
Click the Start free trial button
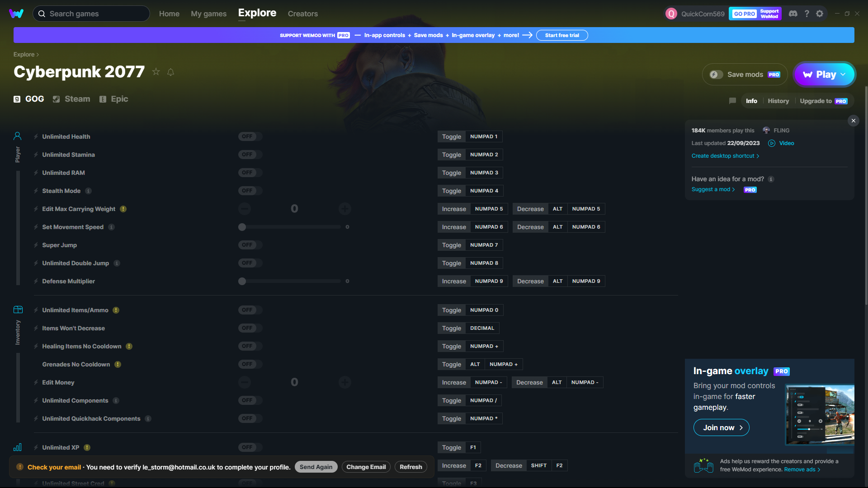pos(561,35)
